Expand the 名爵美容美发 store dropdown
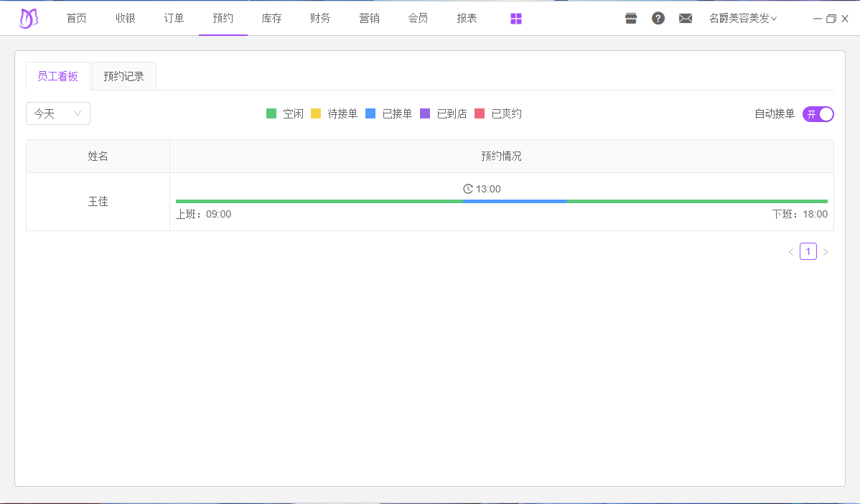Screen dimensions: 860x504 tap(742, 19)
